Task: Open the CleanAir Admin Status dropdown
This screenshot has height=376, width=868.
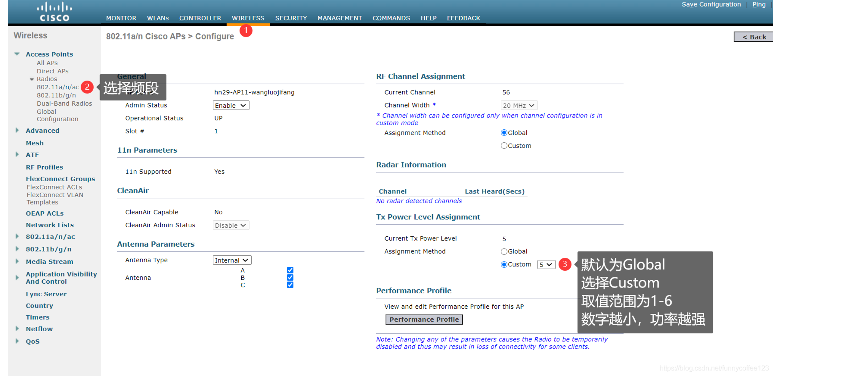Action: 230,225
